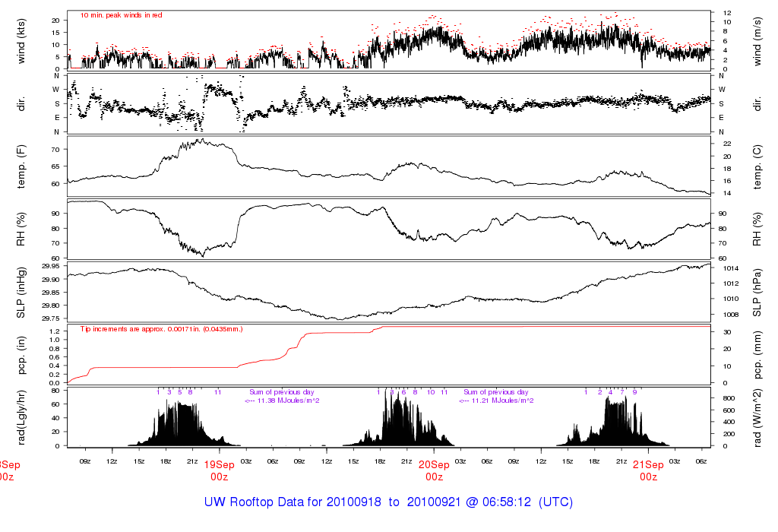Click the 'rad (W/m^2)' axis label
This screenshot has height=532, width=778.
(x=757, y=418)
